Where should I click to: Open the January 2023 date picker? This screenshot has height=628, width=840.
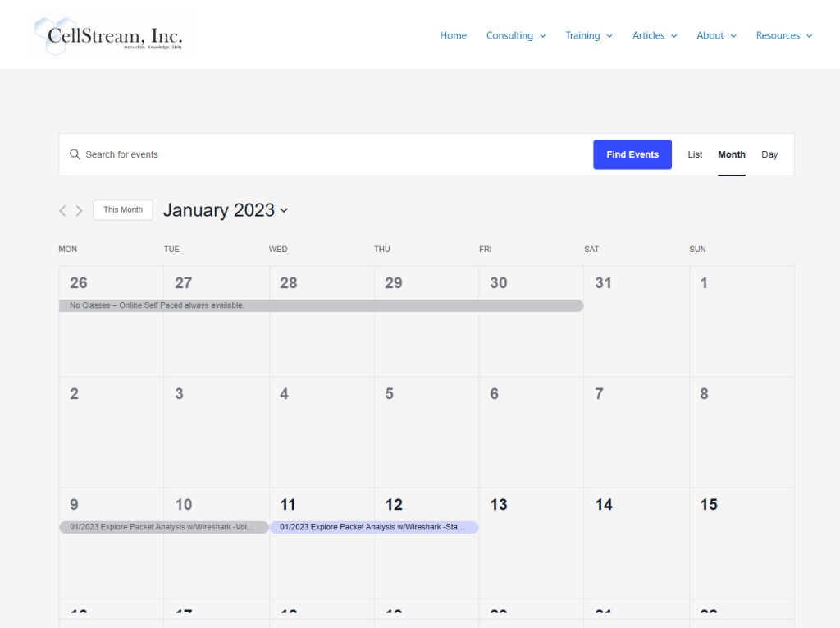(x=226, y=210)
